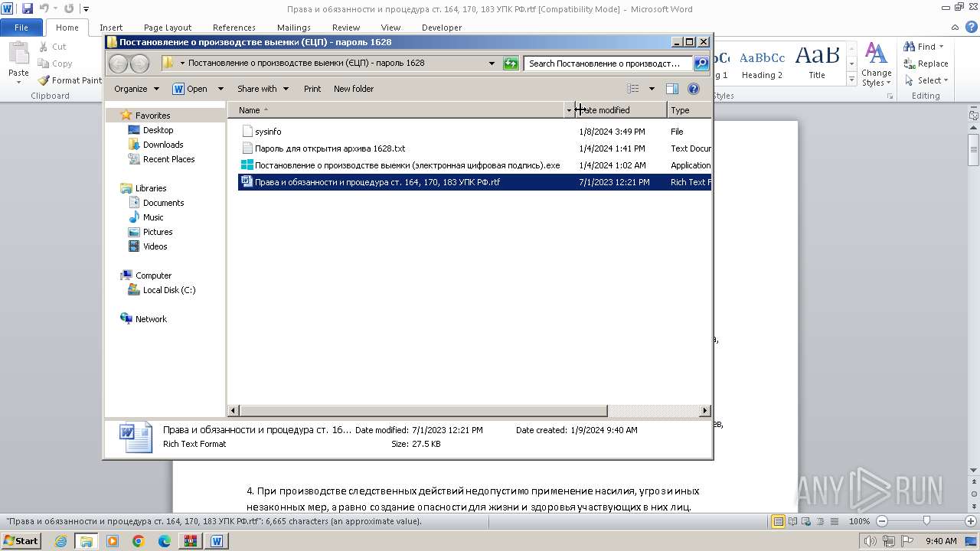Screen dimensions: 980x551
Task: Click the Explorer search box
Action: coord(608,64)
